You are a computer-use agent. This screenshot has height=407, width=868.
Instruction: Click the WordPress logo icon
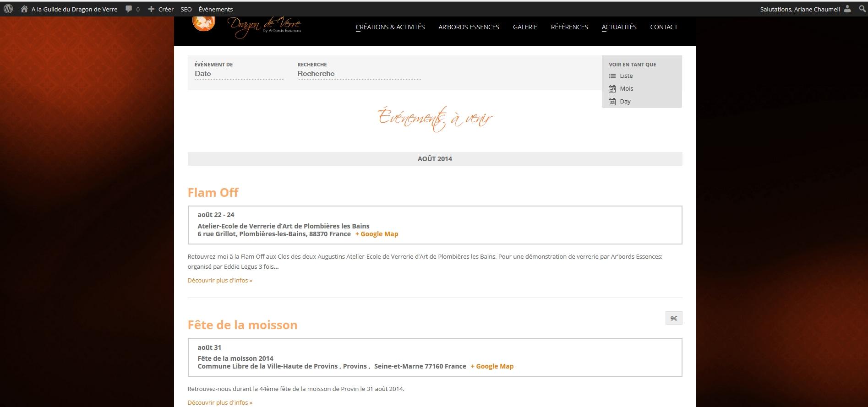pyautogui.click(x=8, y=9)
